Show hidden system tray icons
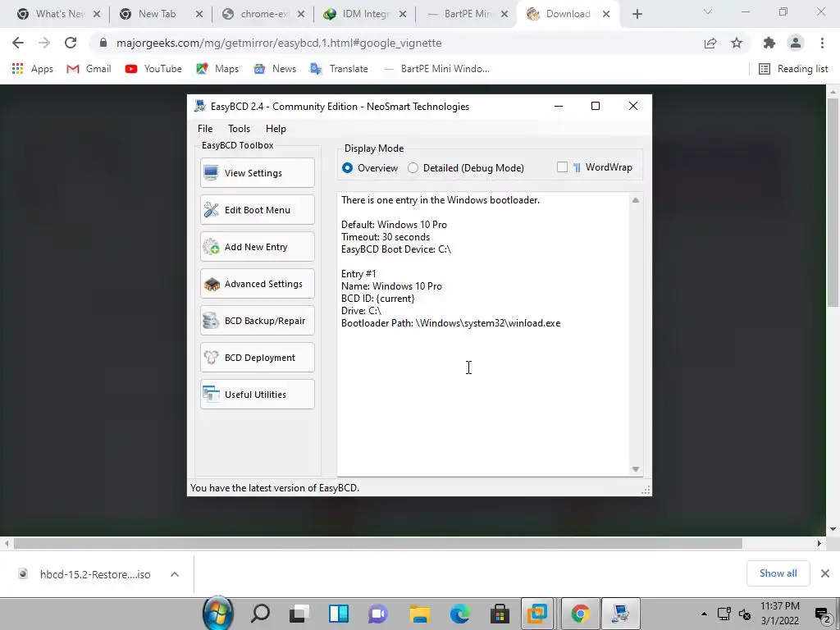The width and height of the screenshot is (840, 630). (704, 614)
